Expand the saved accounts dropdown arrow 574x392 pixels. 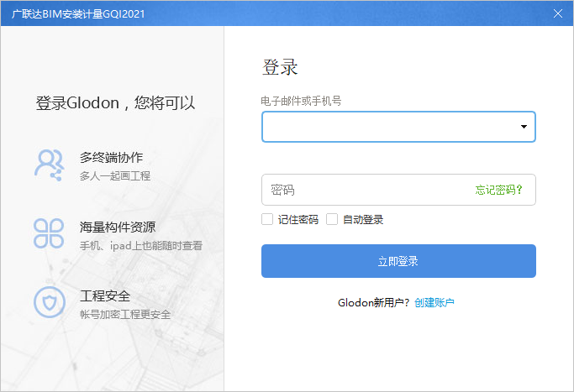click(x=524, y=127)
